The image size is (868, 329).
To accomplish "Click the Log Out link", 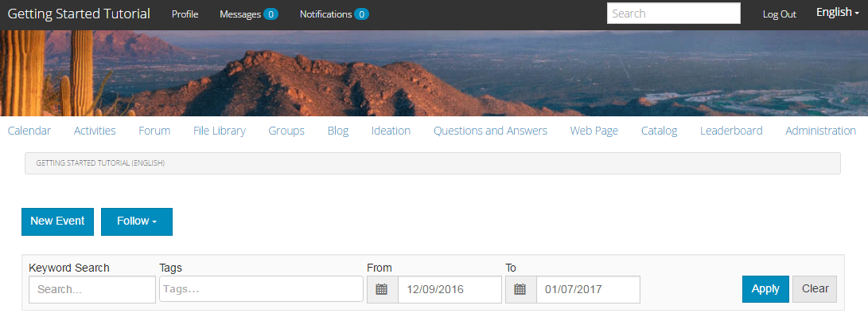I will pos(779,14).
